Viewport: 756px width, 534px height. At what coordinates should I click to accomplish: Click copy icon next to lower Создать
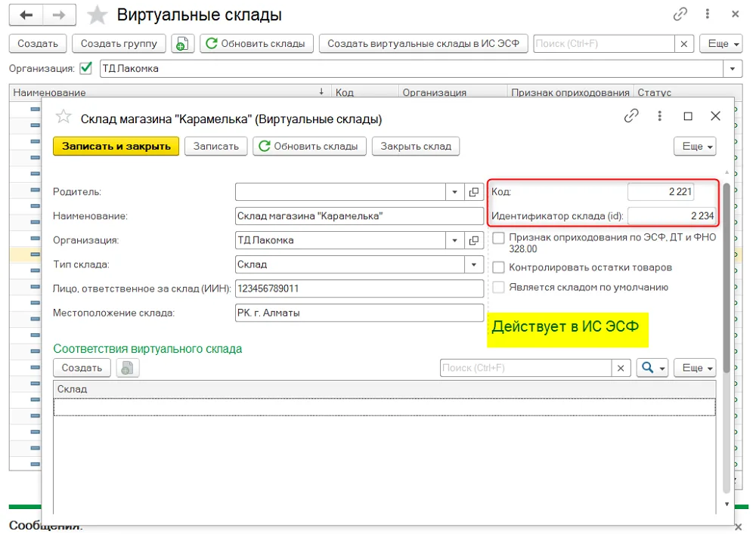127,369
